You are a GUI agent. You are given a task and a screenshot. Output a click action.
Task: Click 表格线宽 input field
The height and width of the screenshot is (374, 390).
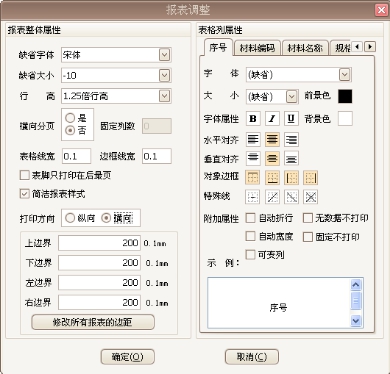(x=76, y=156)
